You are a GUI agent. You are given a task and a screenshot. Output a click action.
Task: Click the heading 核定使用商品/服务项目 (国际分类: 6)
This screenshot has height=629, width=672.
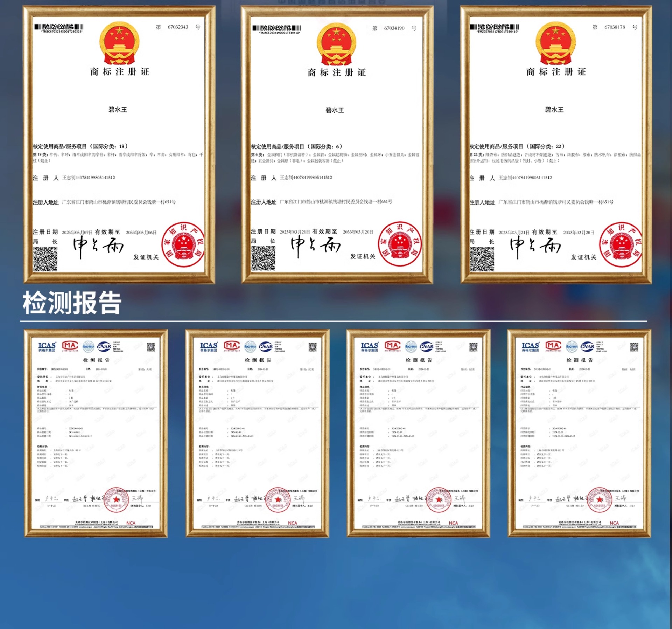[296, 146]
